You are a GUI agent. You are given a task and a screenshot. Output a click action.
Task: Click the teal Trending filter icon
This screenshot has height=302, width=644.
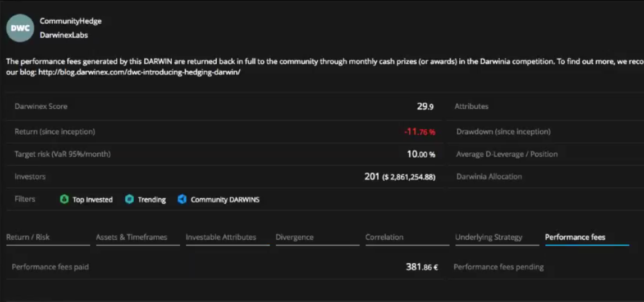click(129, 200)
